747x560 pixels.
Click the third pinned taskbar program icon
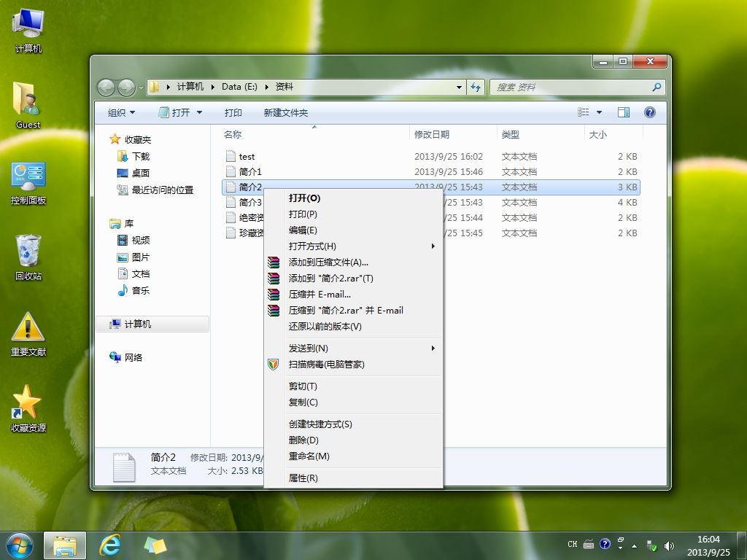(155, 545)
